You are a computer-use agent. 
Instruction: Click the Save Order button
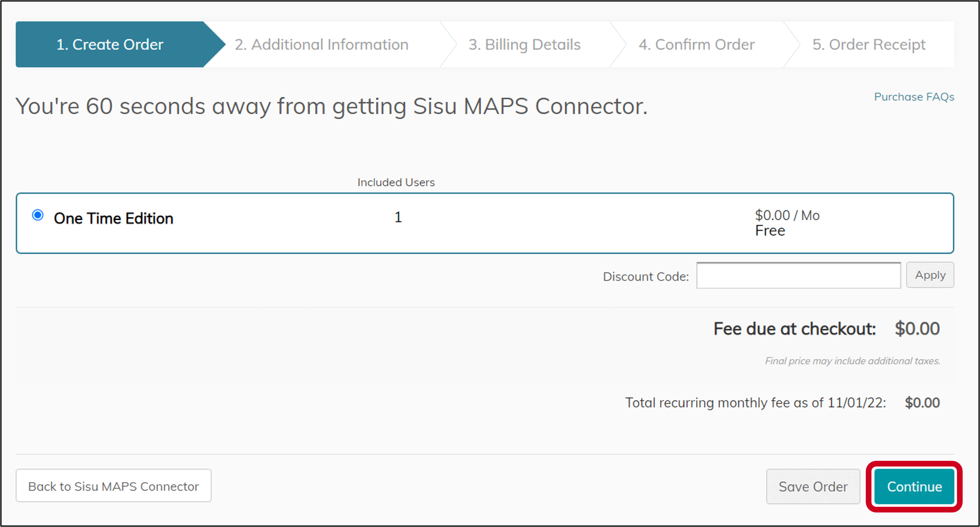click(x=813, y=487)
